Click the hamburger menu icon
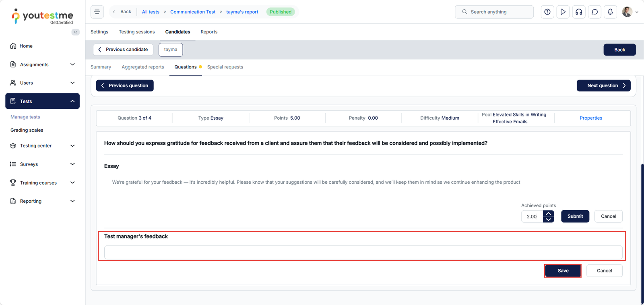Screen dimensions: 644x305 pos(97,12)
